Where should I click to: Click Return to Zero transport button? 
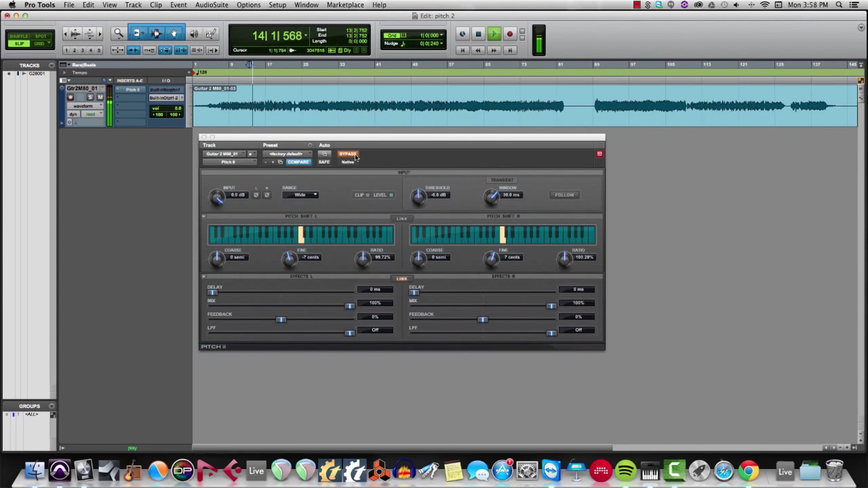coord(462,51)
